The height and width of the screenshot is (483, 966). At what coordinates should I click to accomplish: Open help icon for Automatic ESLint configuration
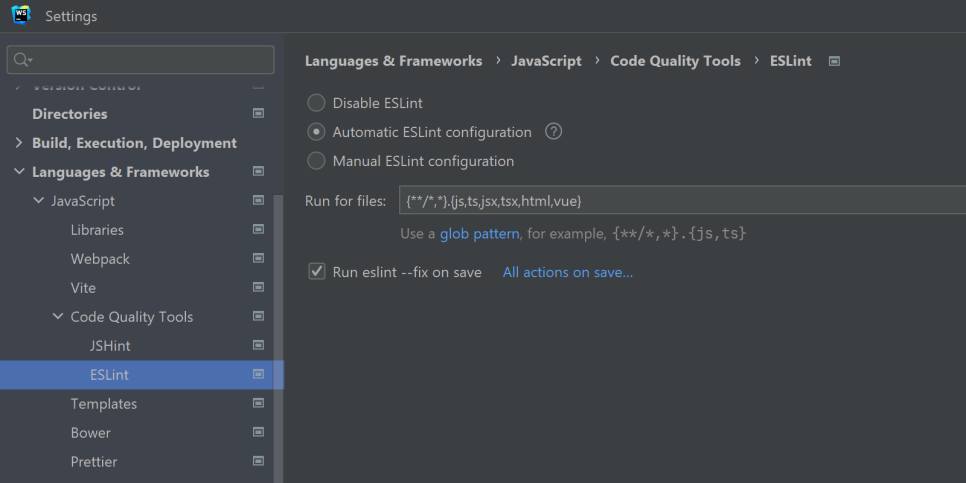click(554, 131)
